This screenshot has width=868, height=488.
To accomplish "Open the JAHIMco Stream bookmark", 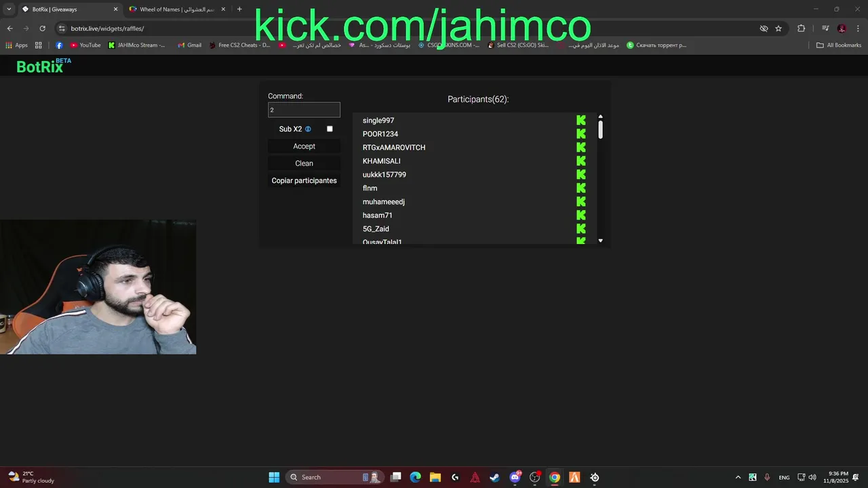I will pyautogui.click(x=136, y=45).
